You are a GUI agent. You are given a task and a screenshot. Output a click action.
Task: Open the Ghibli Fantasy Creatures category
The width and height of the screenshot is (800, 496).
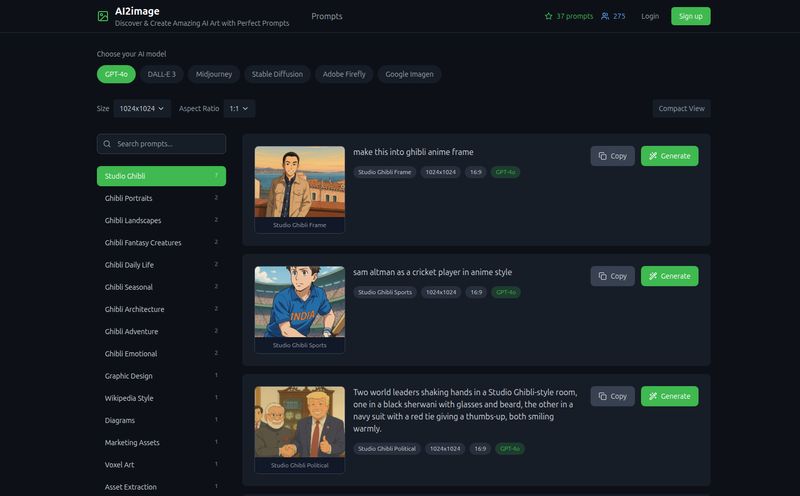[161, 242]
